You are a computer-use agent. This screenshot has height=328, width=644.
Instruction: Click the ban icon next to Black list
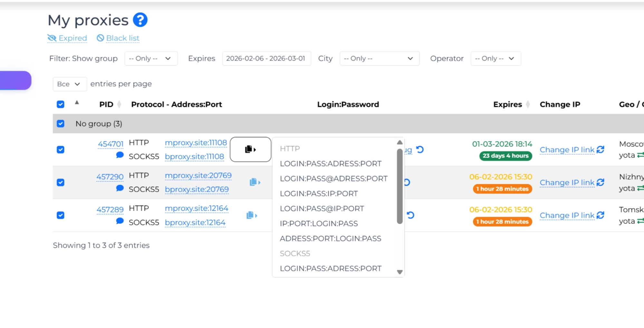click(100, 38)
